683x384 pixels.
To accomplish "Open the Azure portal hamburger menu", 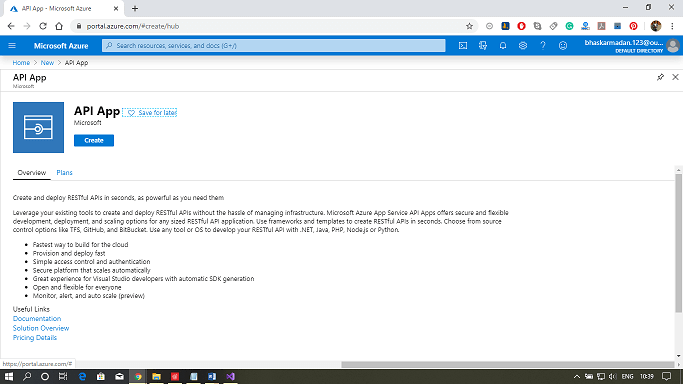I will (12, 46).
